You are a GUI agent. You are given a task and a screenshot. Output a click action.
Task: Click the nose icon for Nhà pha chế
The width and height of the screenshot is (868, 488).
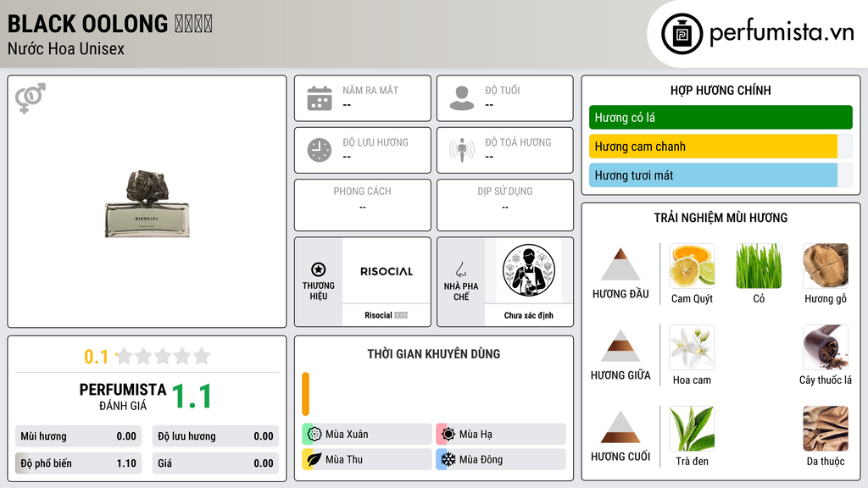click(x=460, y=269)
